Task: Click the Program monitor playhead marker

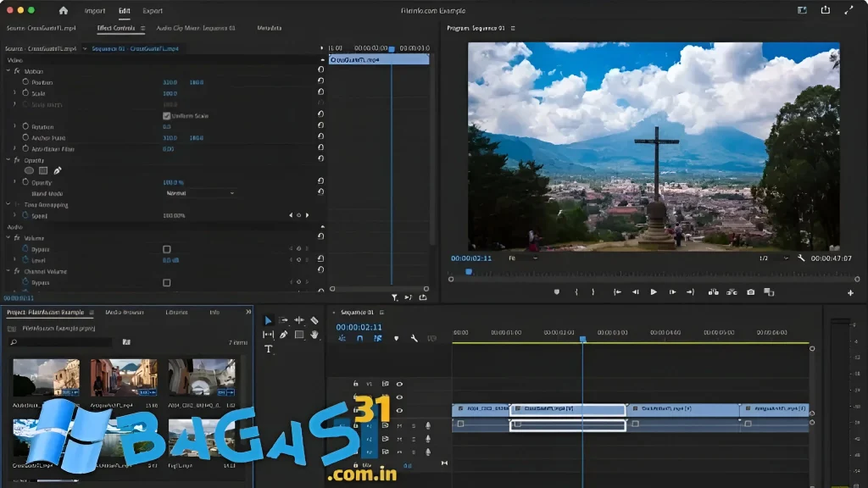Action: tap(469, 272)
